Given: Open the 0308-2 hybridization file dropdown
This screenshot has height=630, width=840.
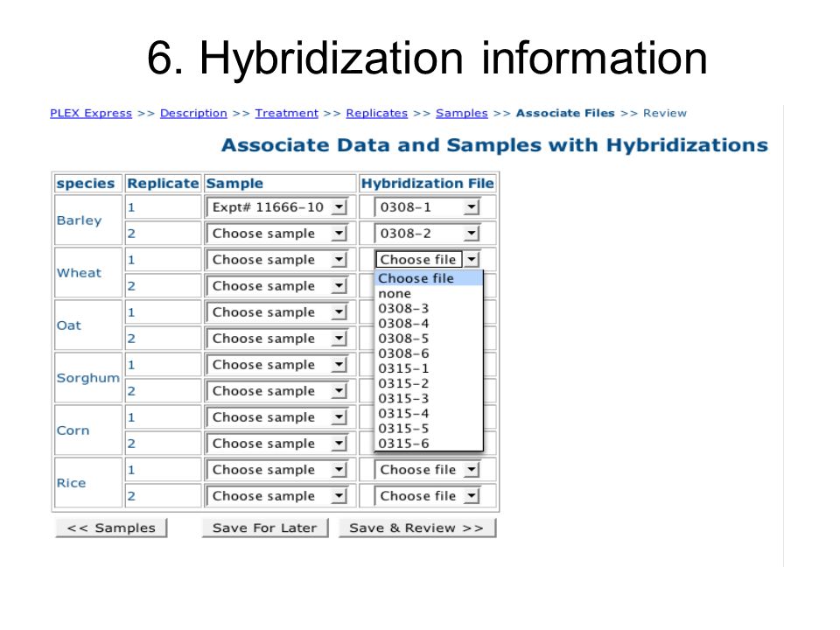Looking at the screenshot, I should point(427,234).
